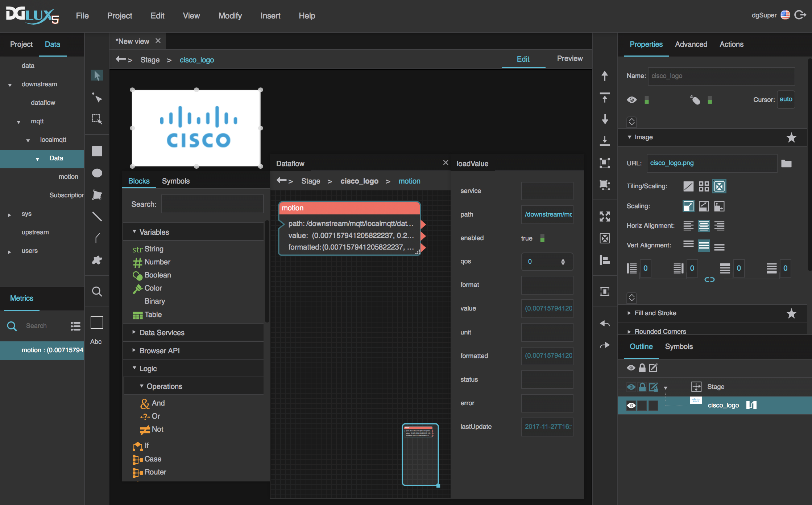This screenshot has height=505, width=812.
Task: Favorite the Fill and Stroke star
Action: (x=791, y=313)
